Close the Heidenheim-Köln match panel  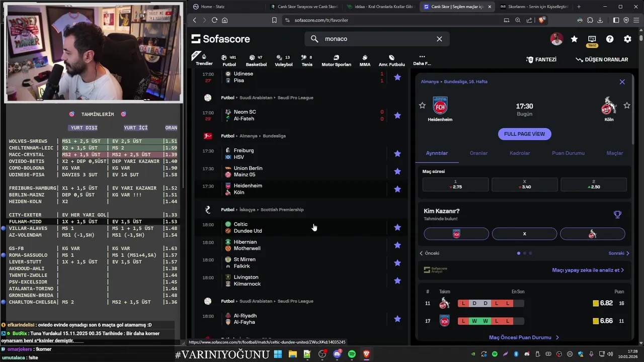[x=622, y=81]
